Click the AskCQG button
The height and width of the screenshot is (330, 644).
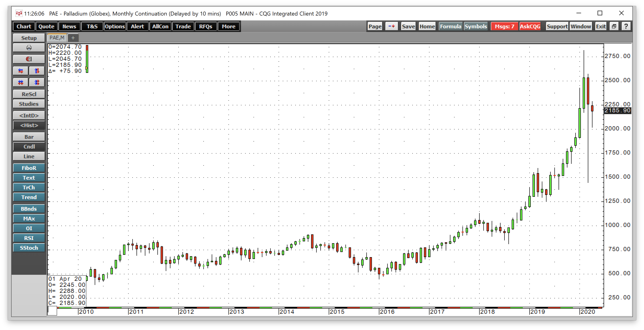530,26
